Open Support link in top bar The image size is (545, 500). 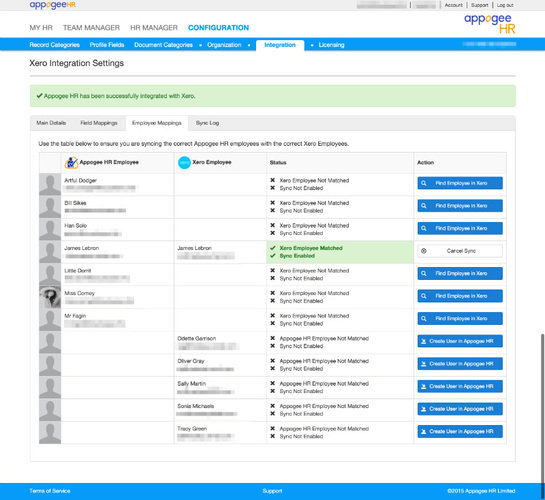[x=480, y=5]
